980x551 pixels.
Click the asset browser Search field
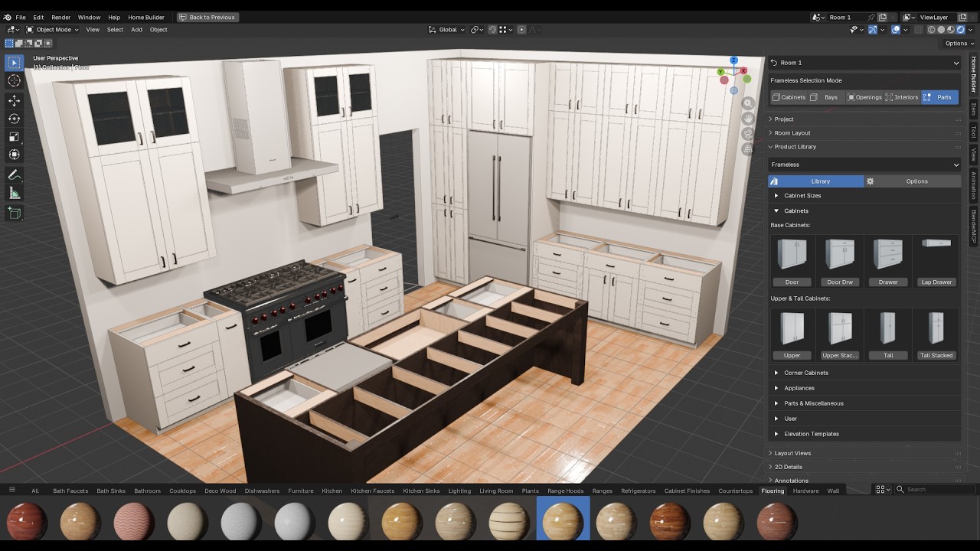click(936, 489)
